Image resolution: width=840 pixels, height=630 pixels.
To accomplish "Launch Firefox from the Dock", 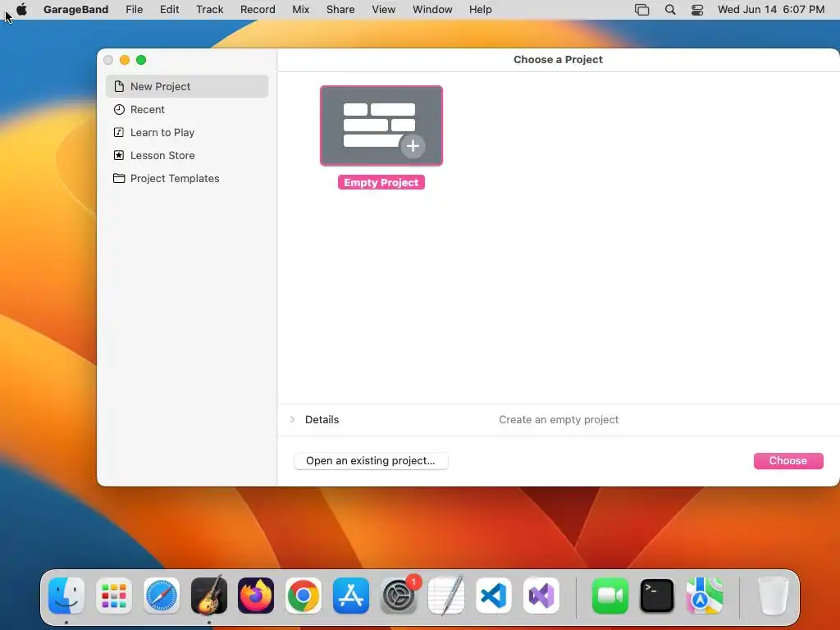I will pos(256,596).
